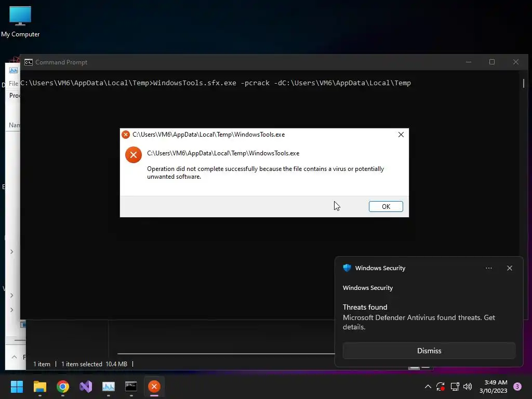Click the Windows Security shield icon

(347, 268)
